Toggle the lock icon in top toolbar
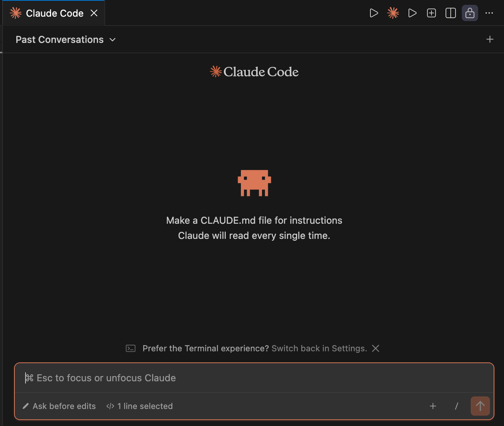This screenshot has width=504, height=426. (470, 13)
